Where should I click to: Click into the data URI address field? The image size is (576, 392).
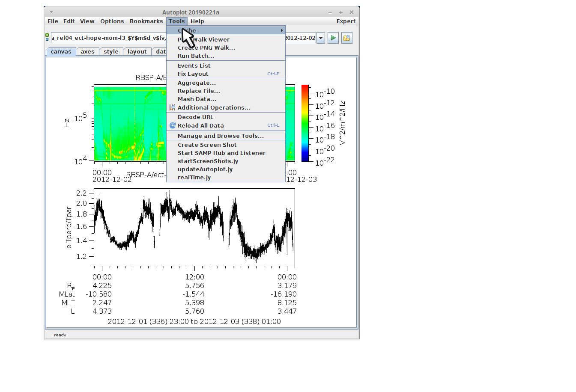(107, 38)
